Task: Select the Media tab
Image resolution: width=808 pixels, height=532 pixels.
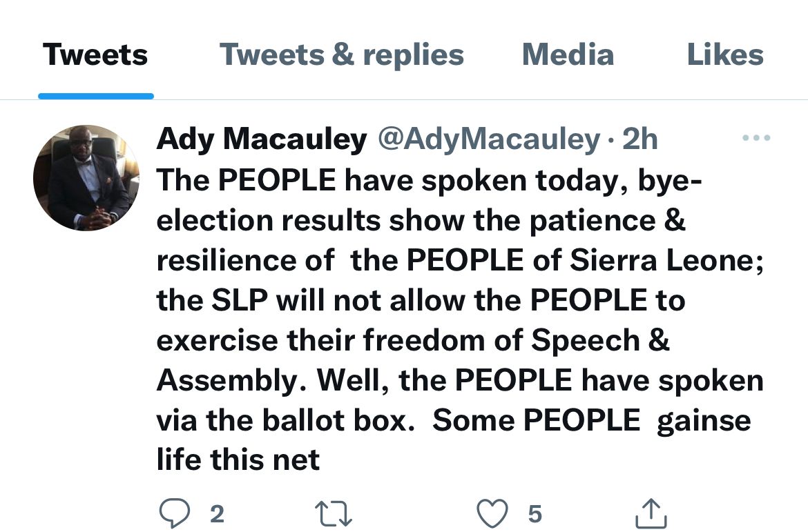Action: (x=568, y=55)
